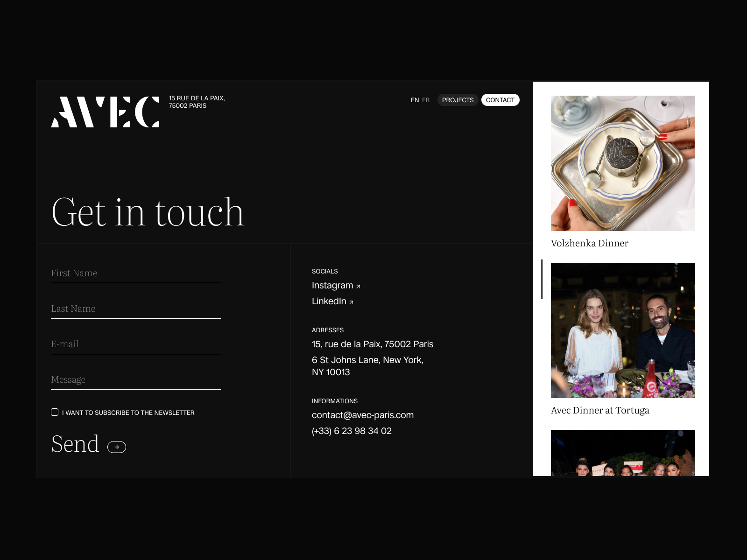This screenshot has height=560, width=747.
Task: Click the contact@avec-paris.com email link
Action: 363,415
